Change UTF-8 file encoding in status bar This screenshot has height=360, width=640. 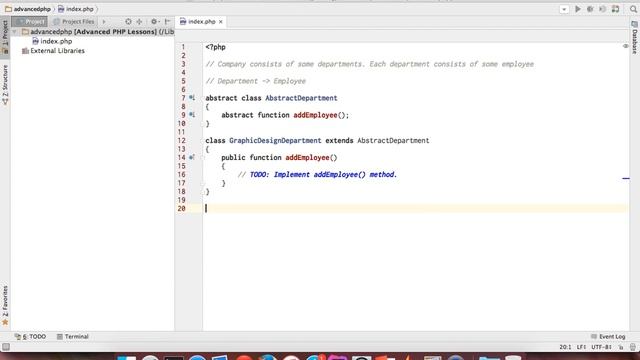601,347
